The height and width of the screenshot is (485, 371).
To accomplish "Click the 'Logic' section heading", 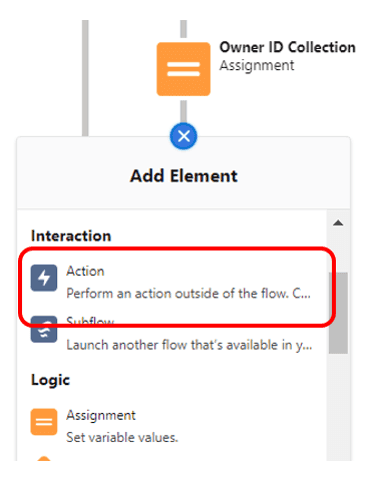I will point(50,380).
